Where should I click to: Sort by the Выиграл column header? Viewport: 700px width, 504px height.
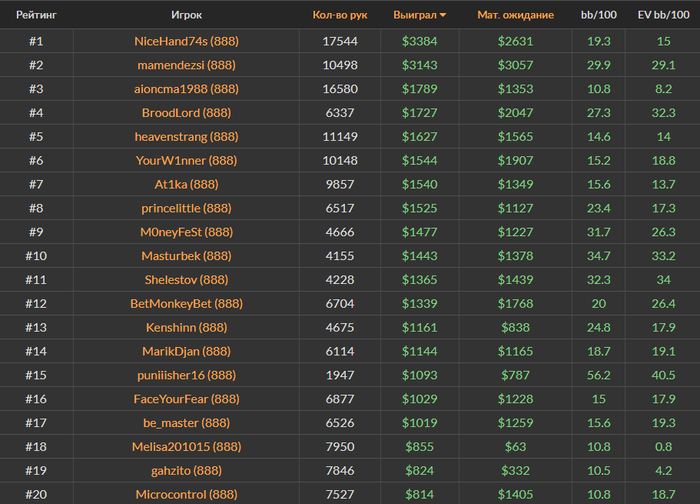point(419,15)
